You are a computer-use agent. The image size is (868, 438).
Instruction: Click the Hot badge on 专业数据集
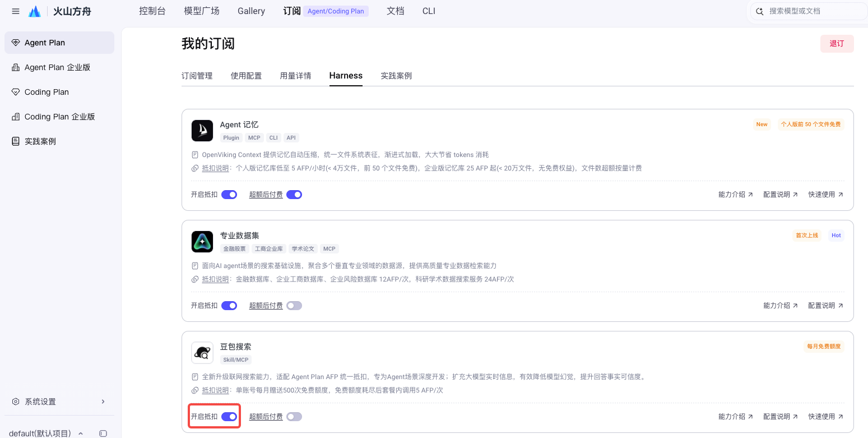pos(836,236)
